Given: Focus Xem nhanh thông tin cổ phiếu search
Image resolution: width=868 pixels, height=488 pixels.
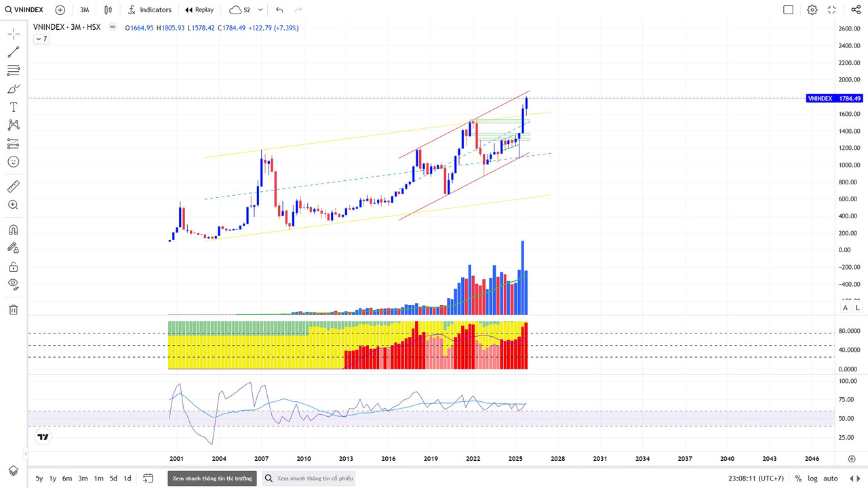Looking at the screenshot, I should (309, 479).
